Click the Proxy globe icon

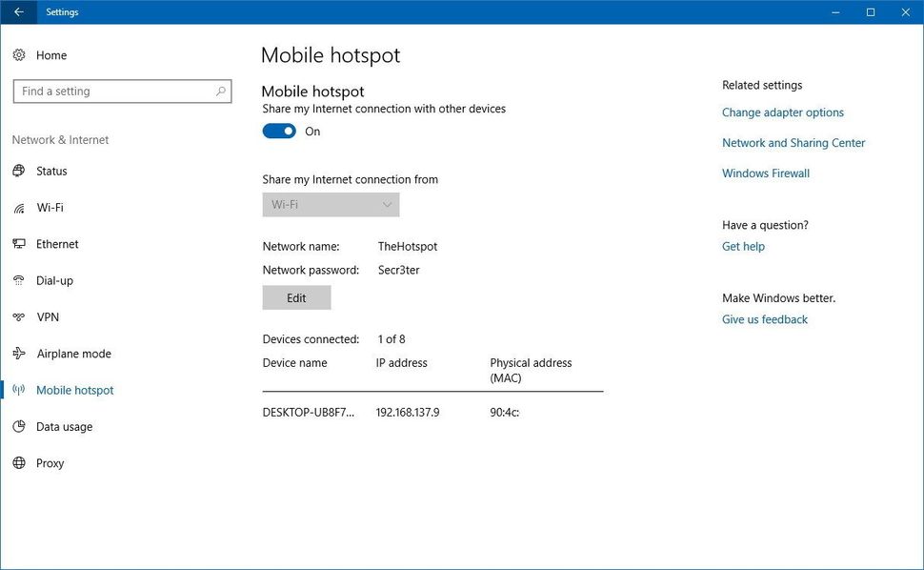[18, 462]
